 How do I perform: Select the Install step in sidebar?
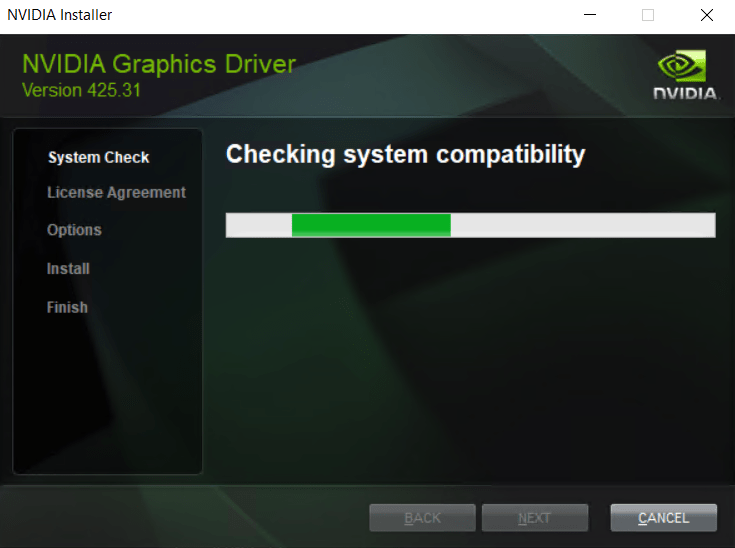tap(68, 269)
